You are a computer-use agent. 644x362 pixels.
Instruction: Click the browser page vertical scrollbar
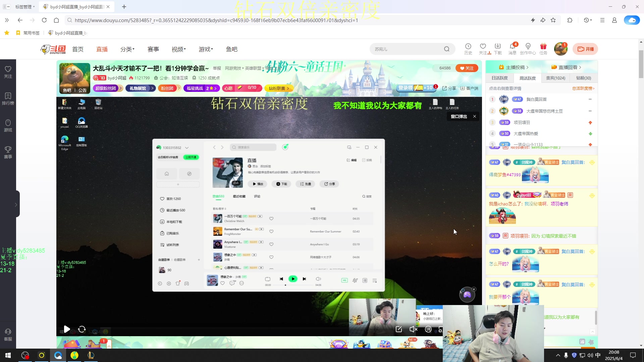(x=641, y=64)
